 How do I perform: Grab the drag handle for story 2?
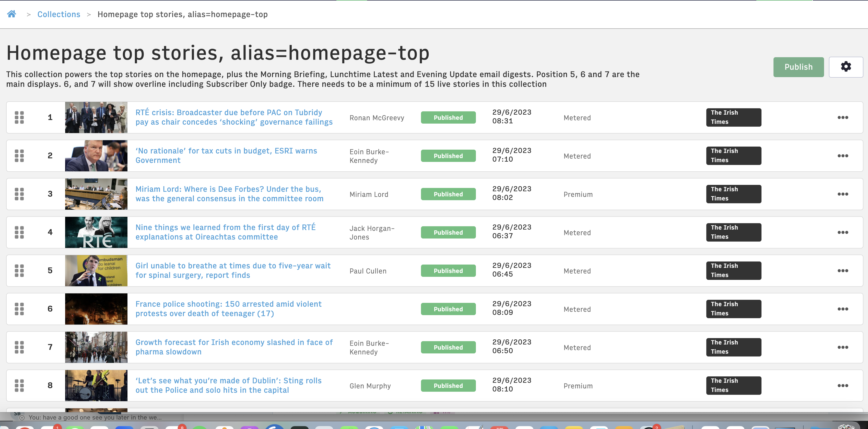click(19, 156)
